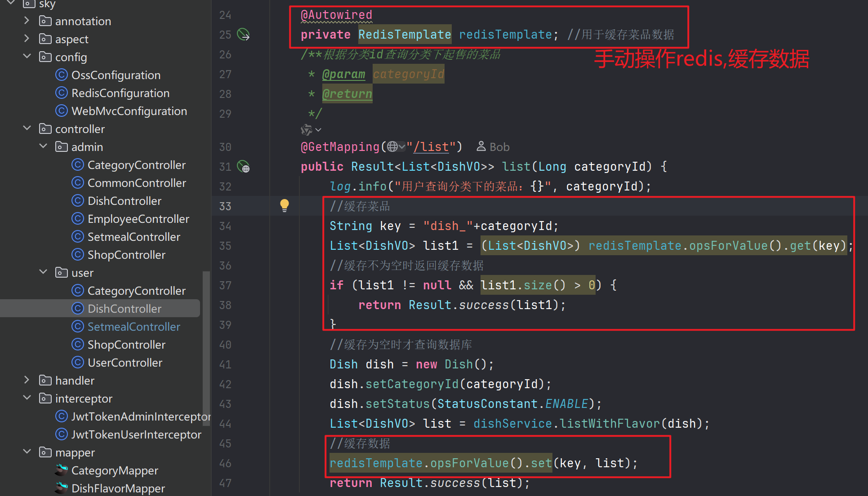
Task: Click the Bob author inlay hint
Action: click(x=494, y=147)
